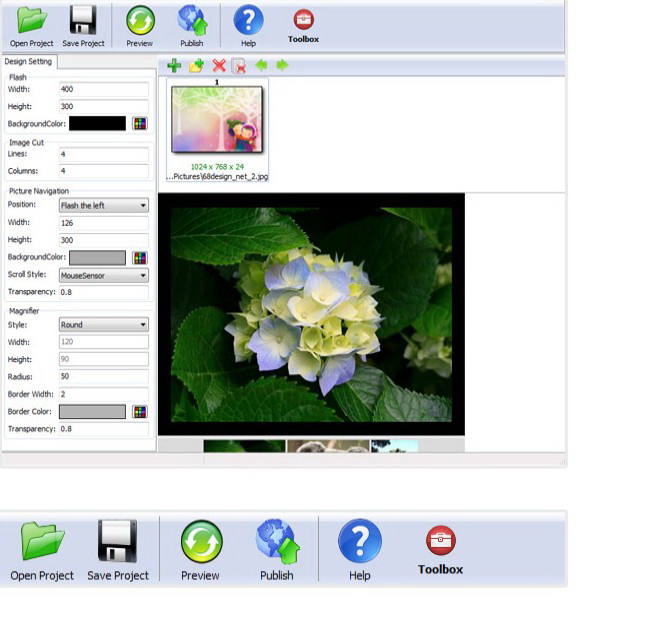The image size is (650, 623).
Task: Click the Magnifier Radius input field
Action: [103, 377]
